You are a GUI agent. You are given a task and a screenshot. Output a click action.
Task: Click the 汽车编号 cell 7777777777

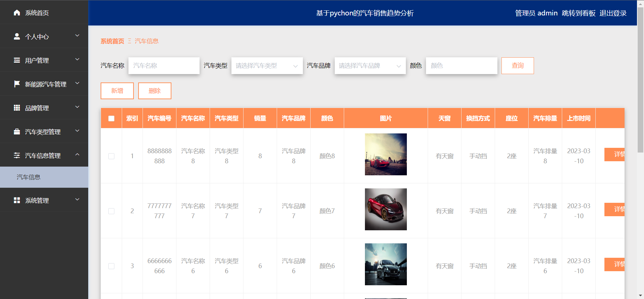click(x=159, y=211)
